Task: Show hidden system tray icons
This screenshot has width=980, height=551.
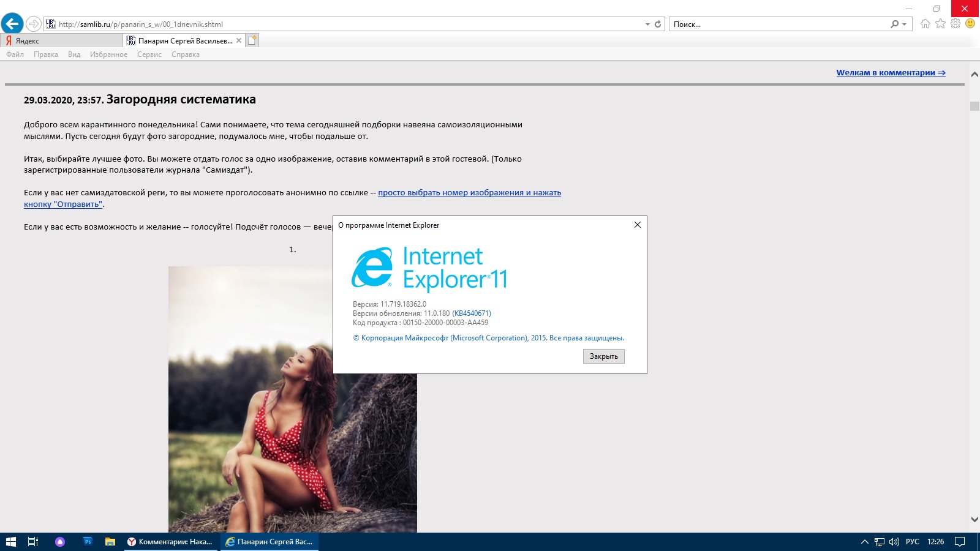Action: tap(864, 542)
